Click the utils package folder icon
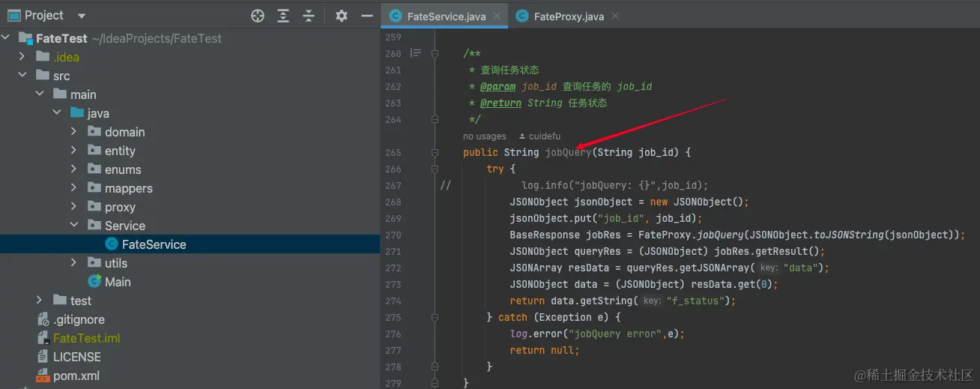This screenshot has height=389, width=980. click(x=94, y=263)
